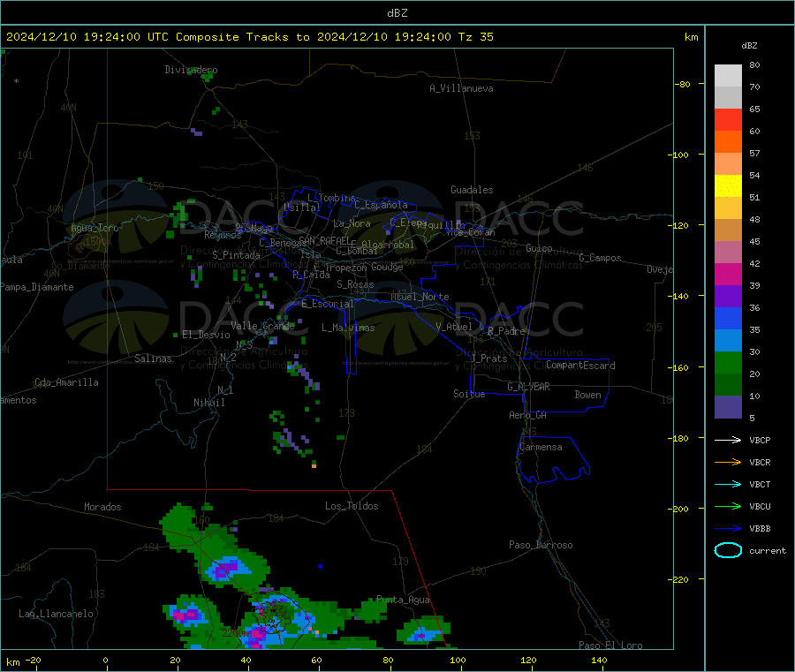
Task: Click the 'Soitue' map label
Action: [x=469, y=394]
